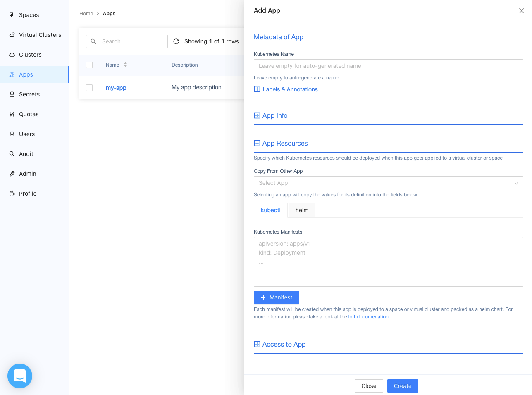532x395 pixels.
Task: Click the Users person icon
Action: coord(12,134)
